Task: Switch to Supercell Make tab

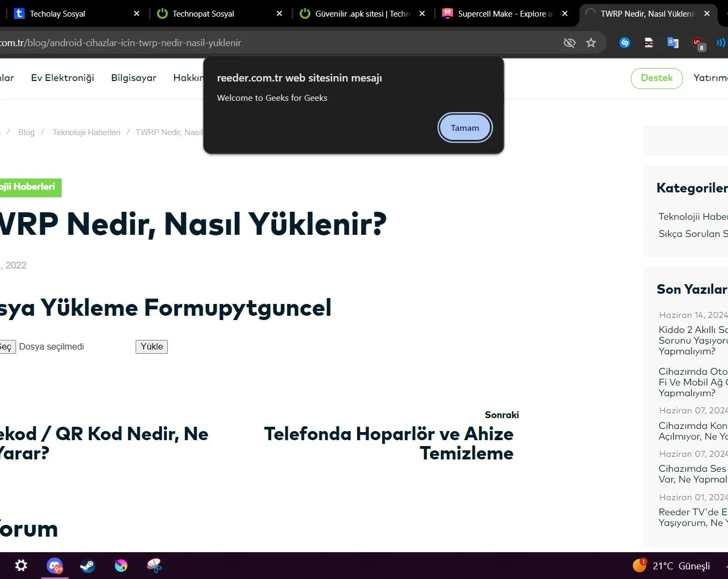Action: 505,13
